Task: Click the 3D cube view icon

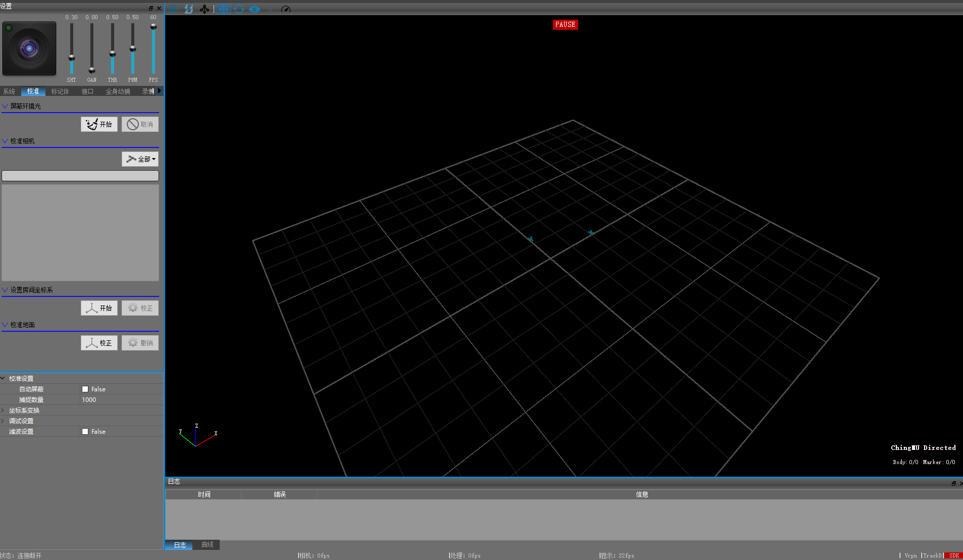Action: point(173,9)
